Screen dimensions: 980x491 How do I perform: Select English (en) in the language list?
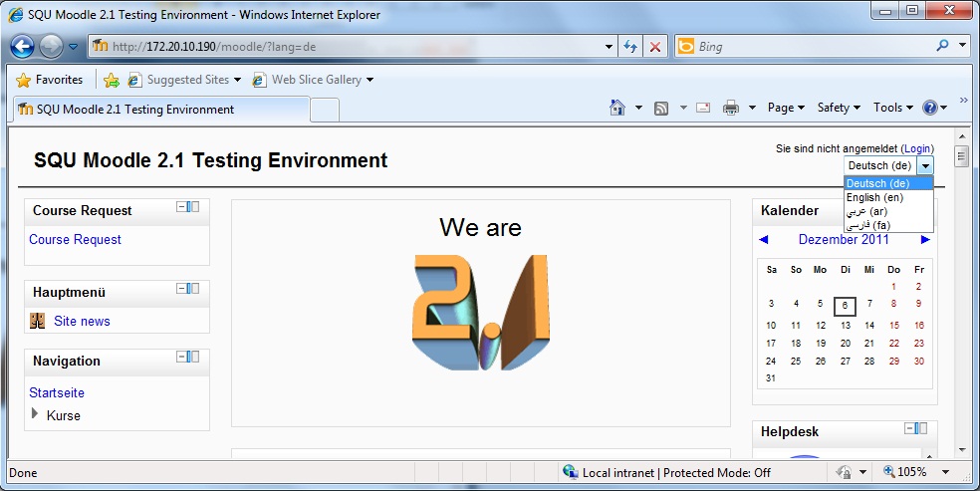(888, 197)
